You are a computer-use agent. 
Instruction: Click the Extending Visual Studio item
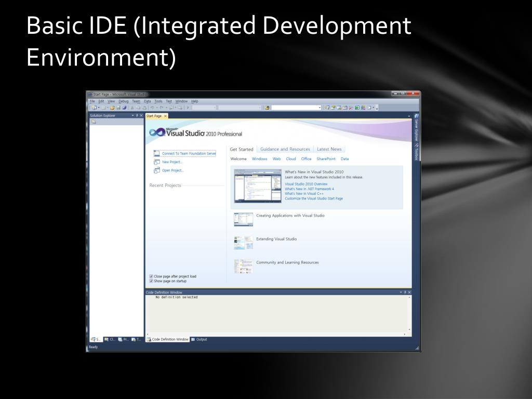(x=276, y=239)
